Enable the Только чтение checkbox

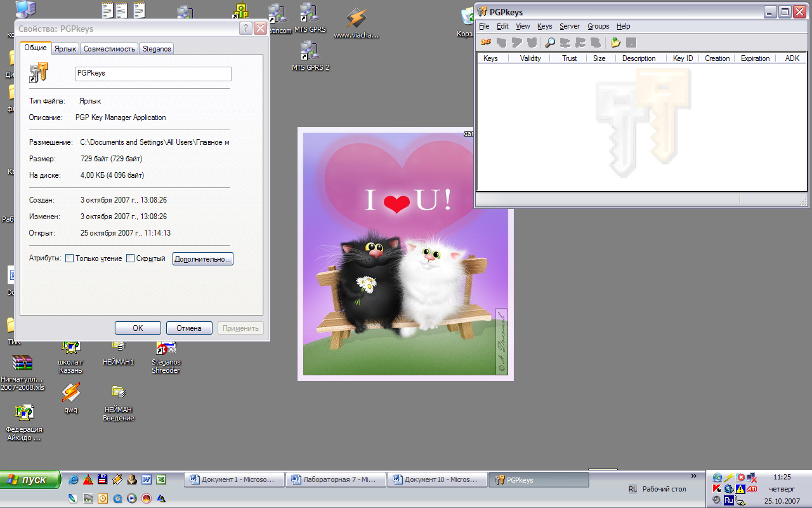70,258
